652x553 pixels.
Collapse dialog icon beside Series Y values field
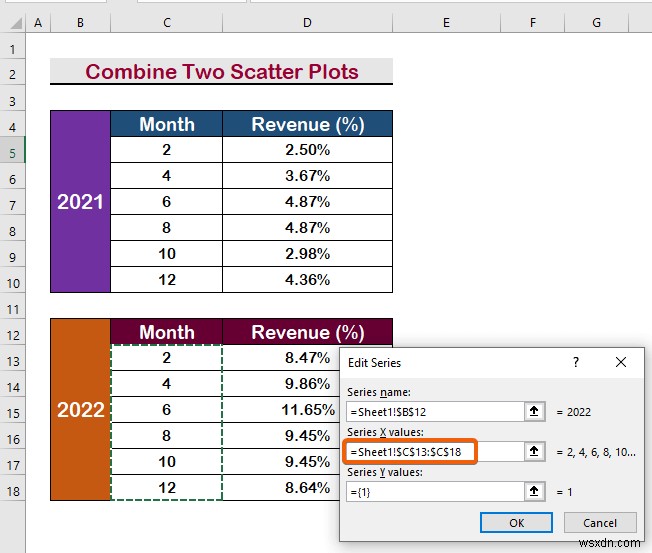tap(534, 491)
